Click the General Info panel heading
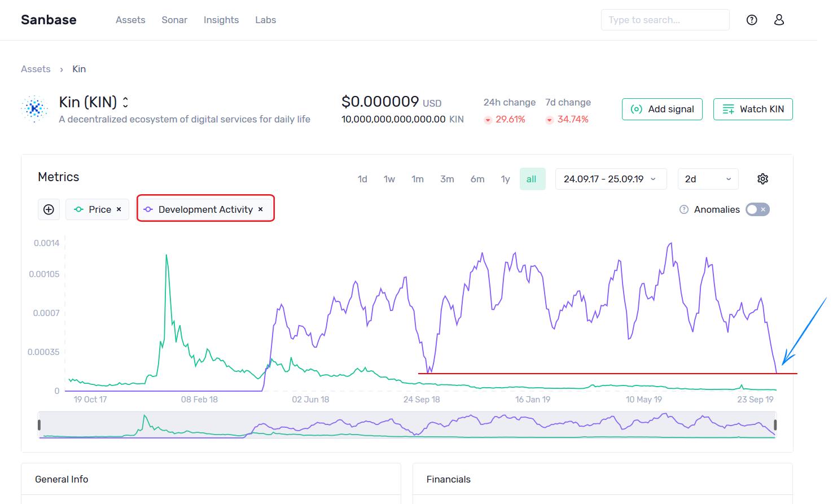Screen dimensions: 833x504 [x=62, y=479]
